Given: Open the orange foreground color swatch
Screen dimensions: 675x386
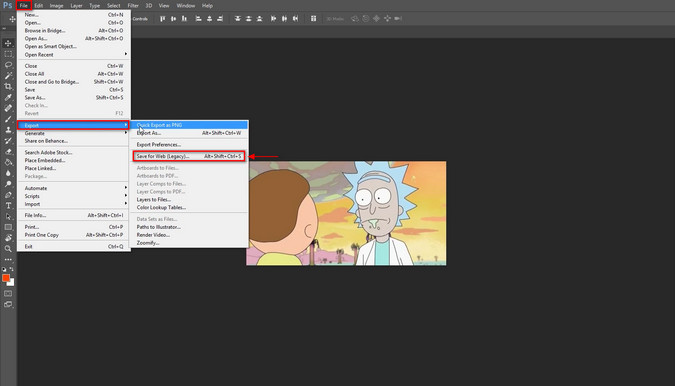Looking at the screenshot, I should point(6,278).
